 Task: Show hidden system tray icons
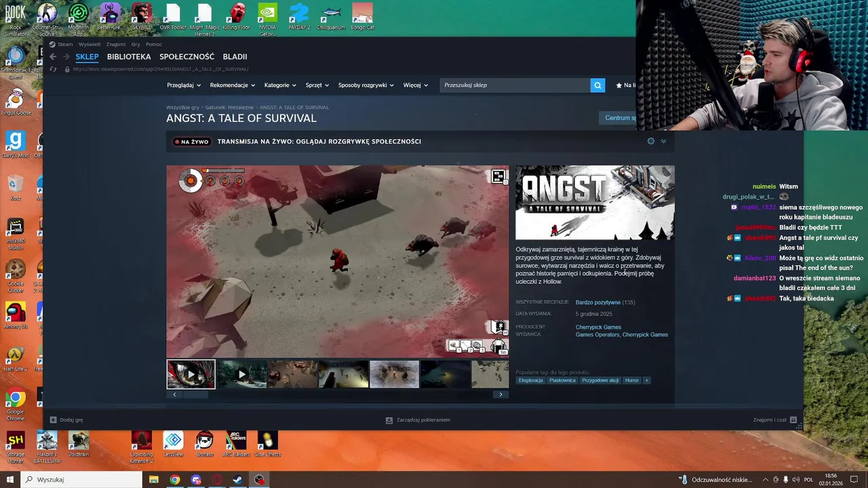(x=766, y=480)
